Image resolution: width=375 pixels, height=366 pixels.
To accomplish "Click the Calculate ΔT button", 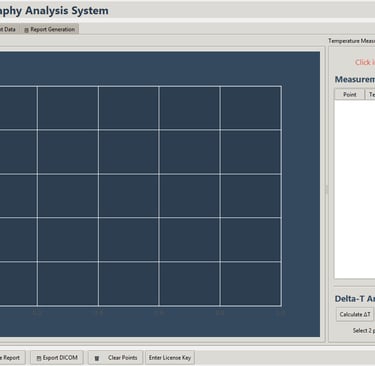I will click(x=355, y=314).
